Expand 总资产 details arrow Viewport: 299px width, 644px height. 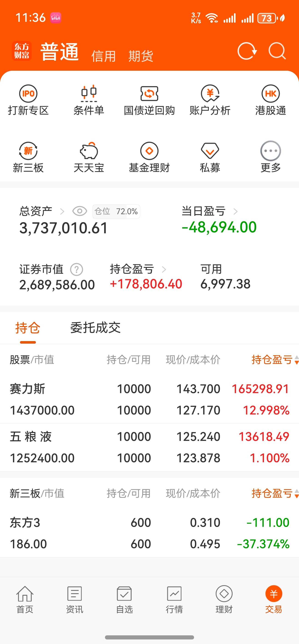point(62,211)
